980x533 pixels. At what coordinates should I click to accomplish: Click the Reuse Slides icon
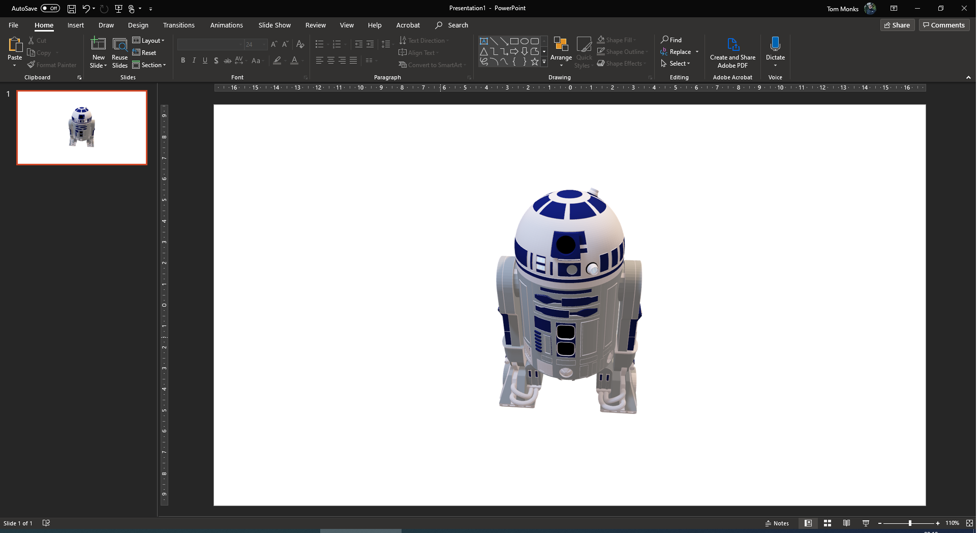[120, 44]
